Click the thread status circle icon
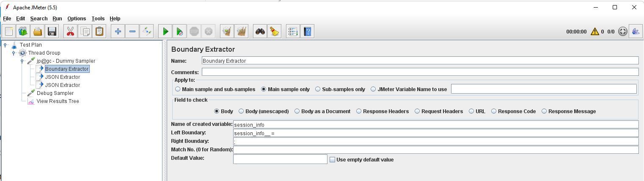This screenshot has height=181, width=644. [x=622, y=31]
